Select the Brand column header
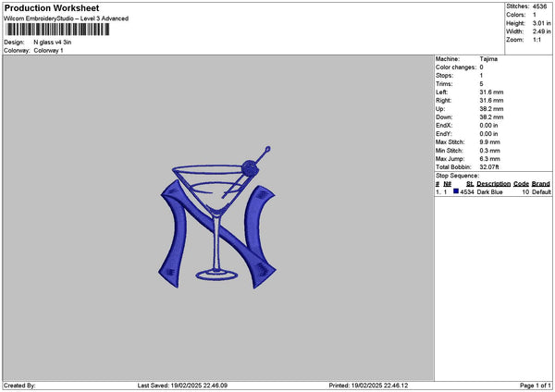Viewport: 555px width, 392px height. (x=540, y=184)
